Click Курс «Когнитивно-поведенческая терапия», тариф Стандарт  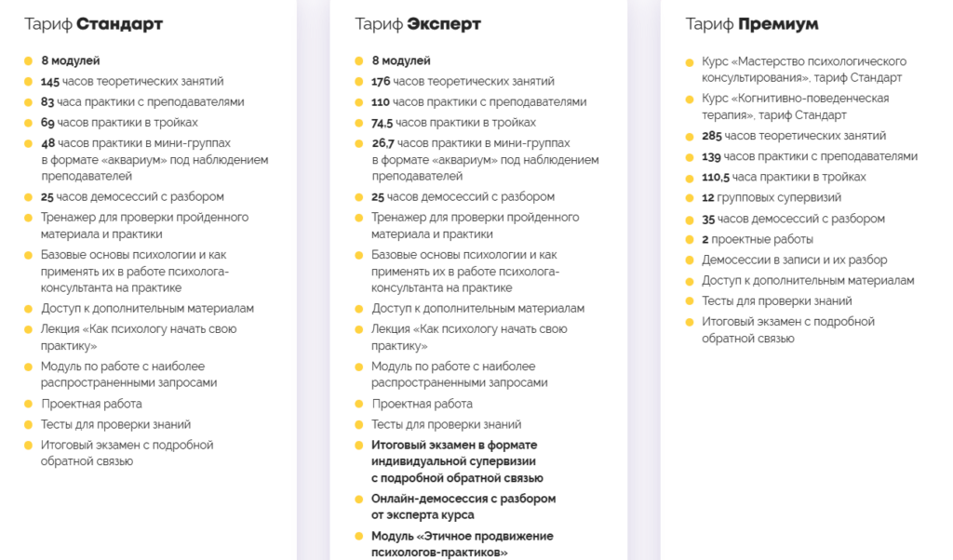(796, 106)
